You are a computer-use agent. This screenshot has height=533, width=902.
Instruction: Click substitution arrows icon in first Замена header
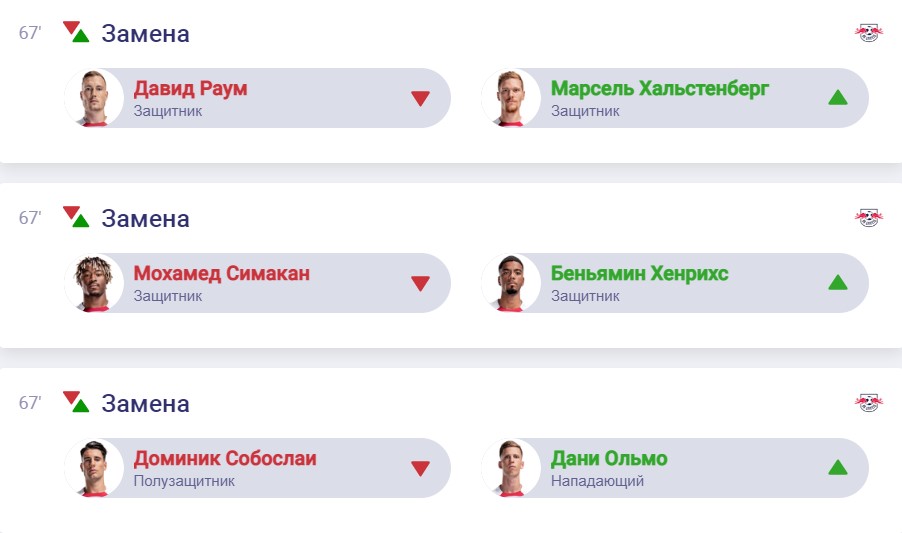[76, 32]
